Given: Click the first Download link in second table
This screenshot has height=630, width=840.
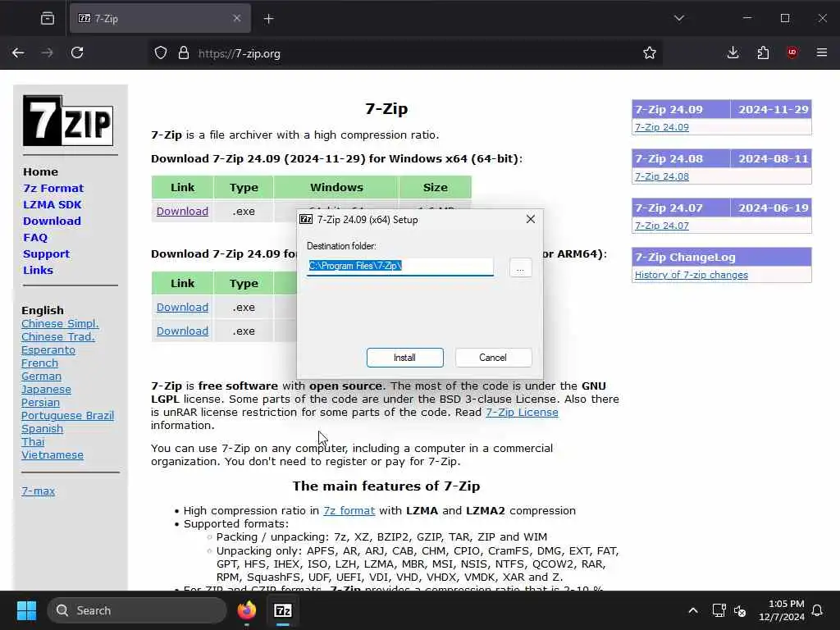Looking at the screenshot, I should click(182, 307).
